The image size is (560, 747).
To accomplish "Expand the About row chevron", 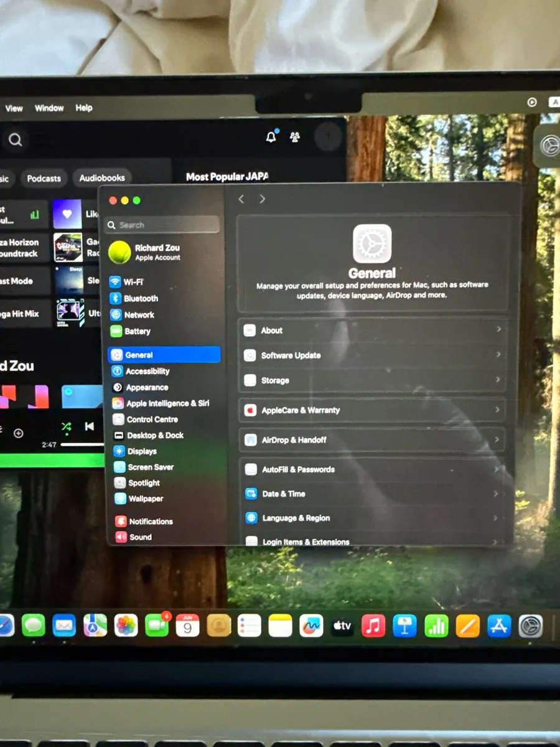I will [x=498, y=329].
